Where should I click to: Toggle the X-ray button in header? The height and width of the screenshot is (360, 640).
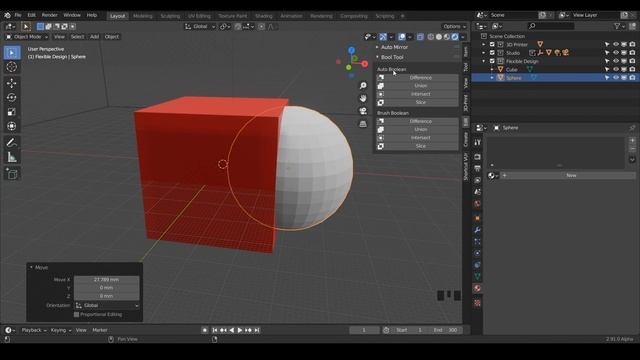[x=420, y=37]
